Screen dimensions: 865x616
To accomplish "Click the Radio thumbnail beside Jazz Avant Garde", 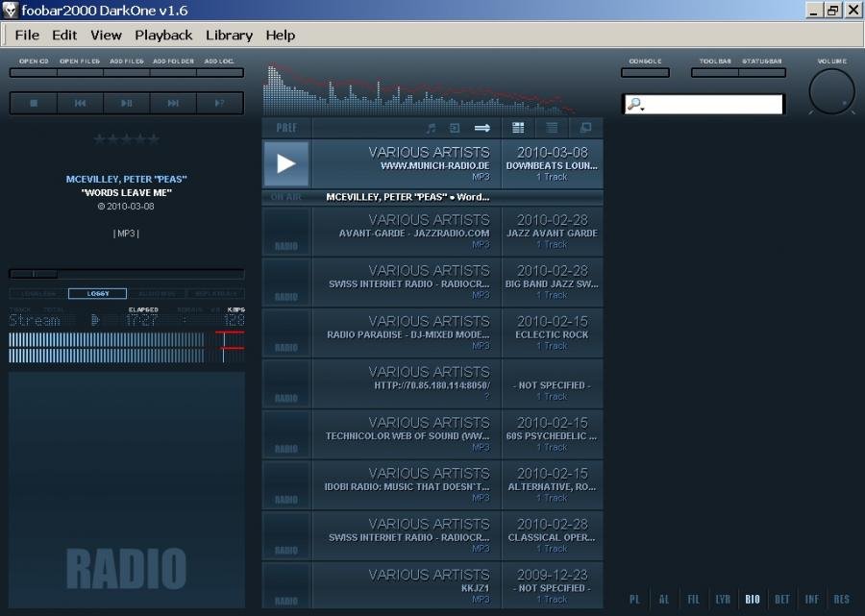I will [x=286, y=232].
